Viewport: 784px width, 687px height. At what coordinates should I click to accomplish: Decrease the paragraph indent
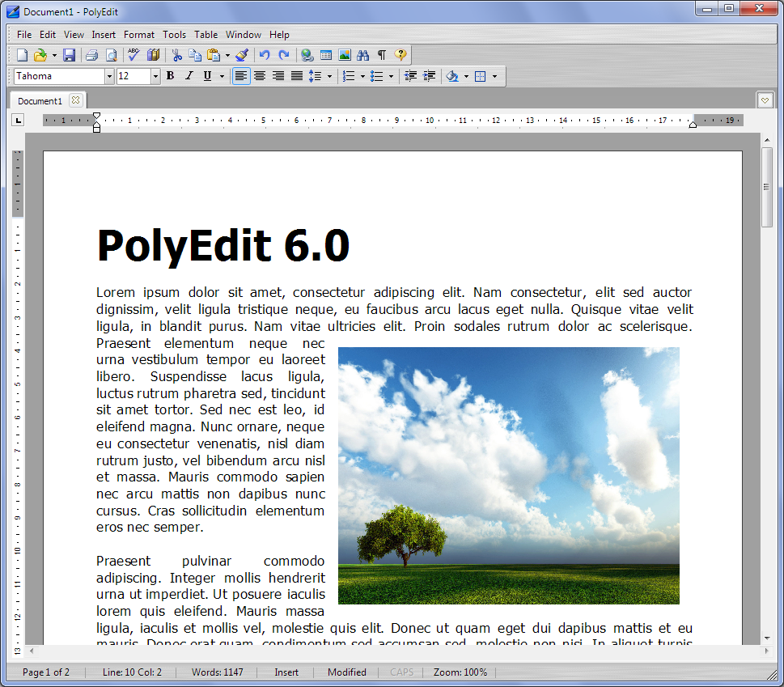coord(410,76)
